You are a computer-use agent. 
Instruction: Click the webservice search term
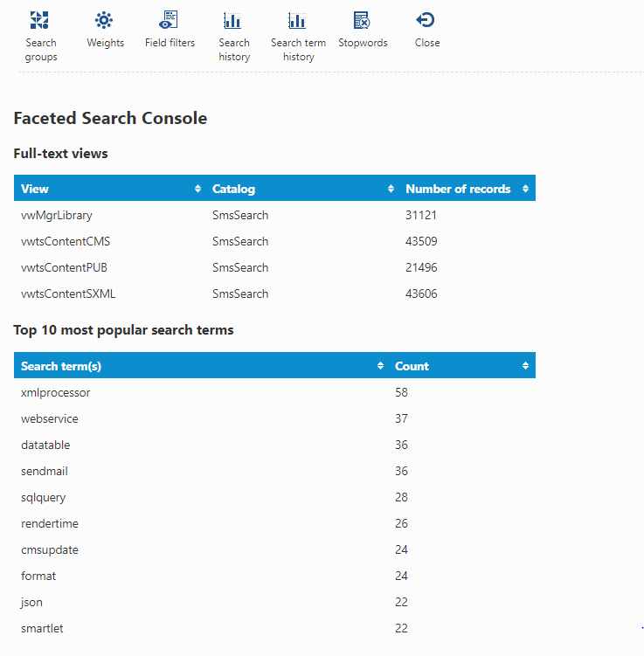pos(50,418)
